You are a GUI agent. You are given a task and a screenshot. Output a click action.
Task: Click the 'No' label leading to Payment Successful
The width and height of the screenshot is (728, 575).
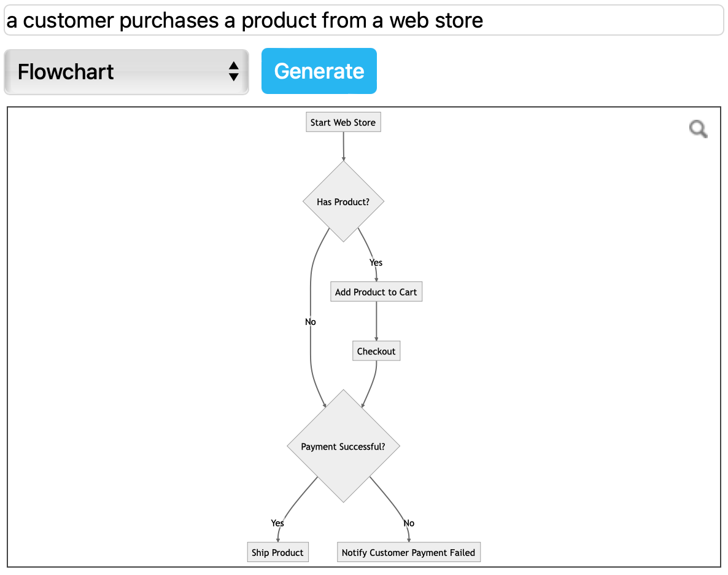click(x=310, y=322)
